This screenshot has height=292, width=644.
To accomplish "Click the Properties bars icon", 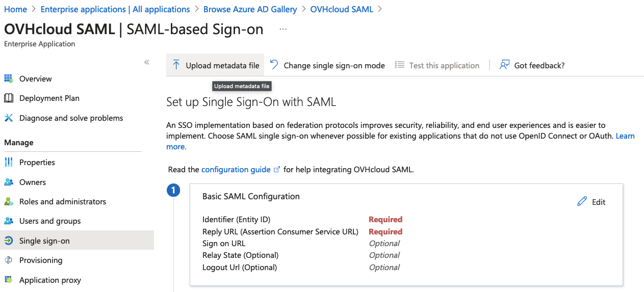I will pyautogui.click(x=8, y=162).
